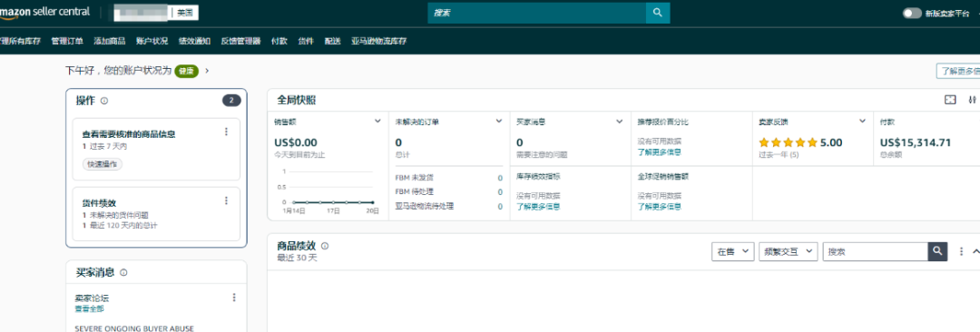Open settings sliders icon in 全局快照
The width and height of the screenshot is (980, 332).
pyautogui.click(x=972, y=100)
